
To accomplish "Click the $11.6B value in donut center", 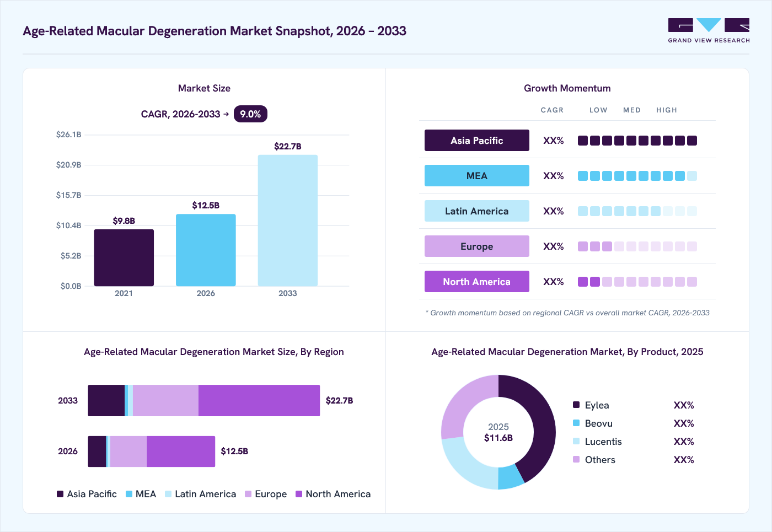I will (x=498, y=438).
